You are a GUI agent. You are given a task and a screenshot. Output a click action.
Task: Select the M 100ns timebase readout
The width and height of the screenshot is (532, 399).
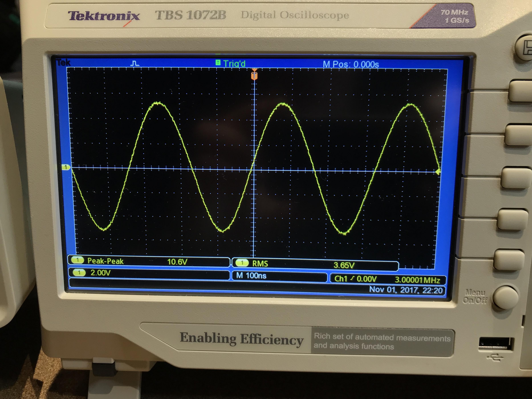coord(251,275)
